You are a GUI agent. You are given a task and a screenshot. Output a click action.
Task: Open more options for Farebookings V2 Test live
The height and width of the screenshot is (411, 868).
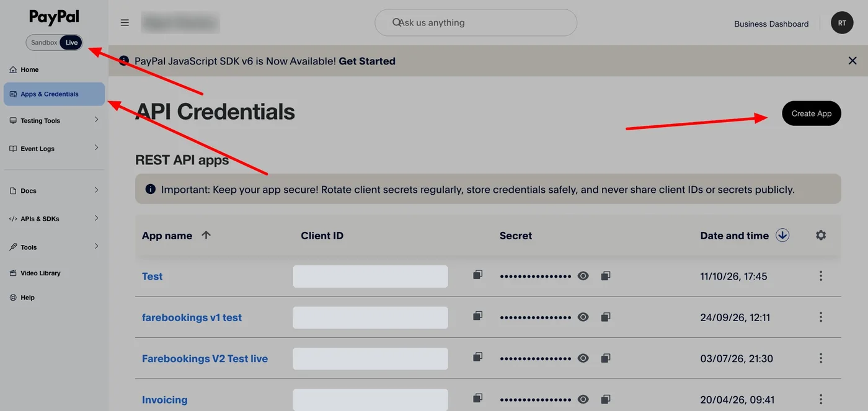tap(821, 358)
